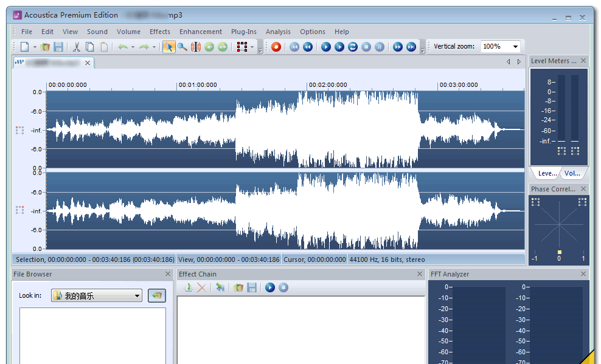Switch to the Leve... tab
Image resolution: width=601 pixels, height=364 pixels.
(x=547, y=173)
